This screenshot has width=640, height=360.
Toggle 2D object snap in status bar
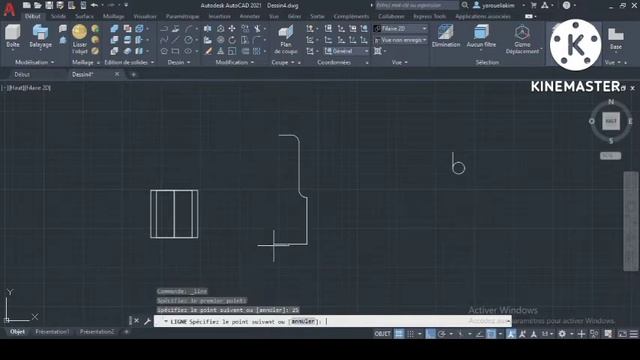point(491,334)
